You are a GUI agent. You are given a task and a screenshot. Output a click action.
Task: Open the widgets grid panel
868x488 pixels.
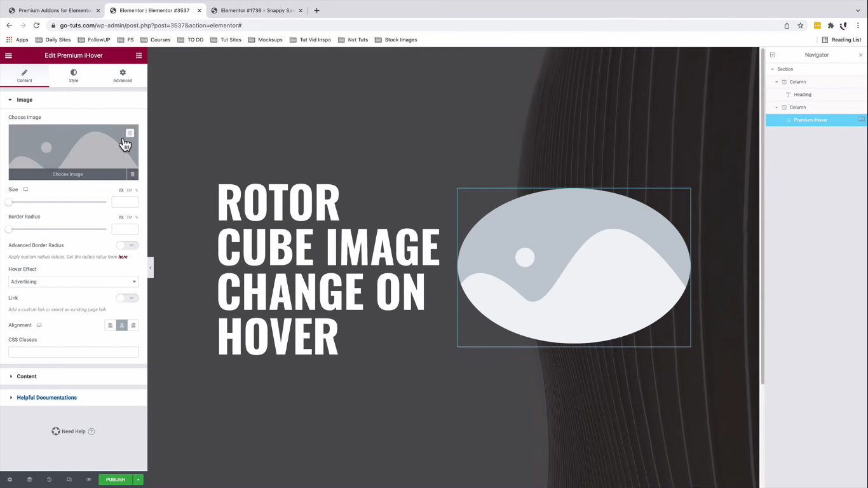(x=139, y=55)
